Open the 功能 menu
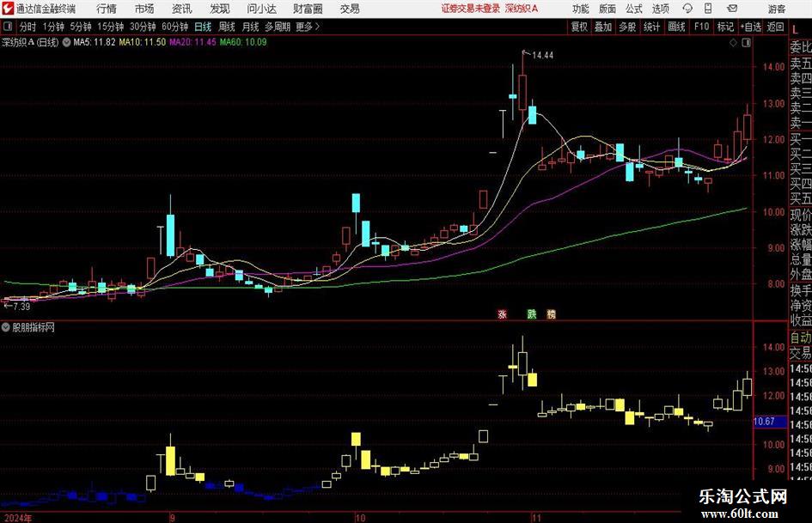Viewport: 812px width, 523px height. point(581,9)
